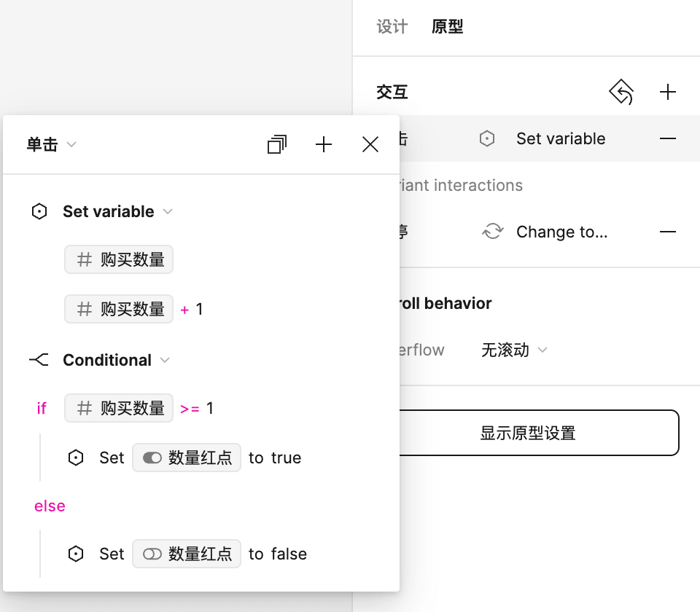The height and width of the screenshot is (612, 700).
Task: Open the 无滚动 overflow dropdown
Action: click(x=514, y=350)
